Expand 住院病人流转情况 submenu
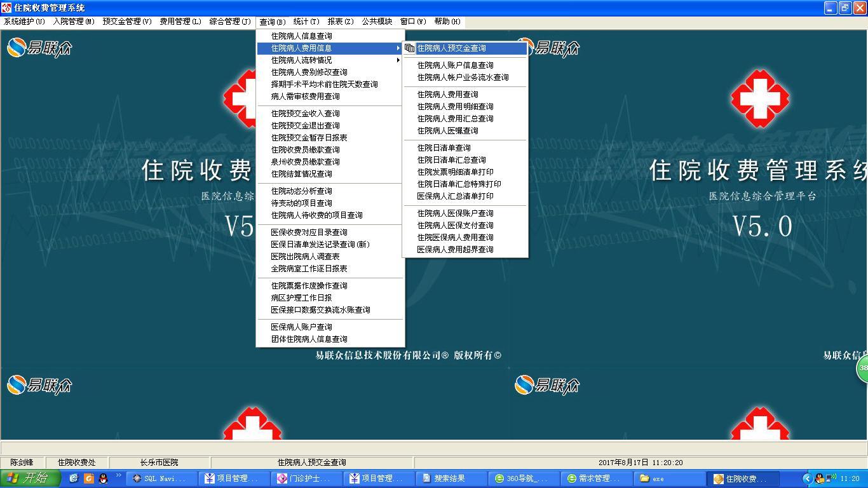The height and width of the screenshot is (488, 868). [x=329, y=60]
